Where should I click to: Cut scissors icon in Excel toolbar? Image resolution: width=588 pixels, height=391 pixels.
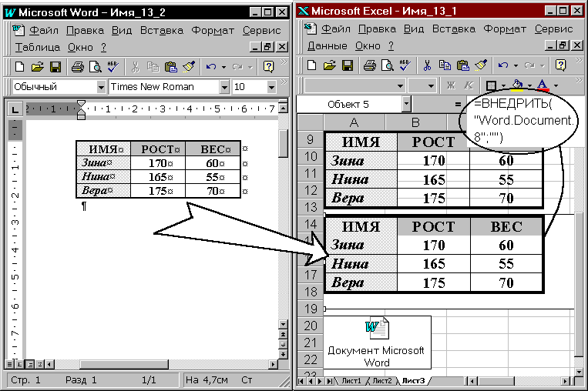click(427, 65)
